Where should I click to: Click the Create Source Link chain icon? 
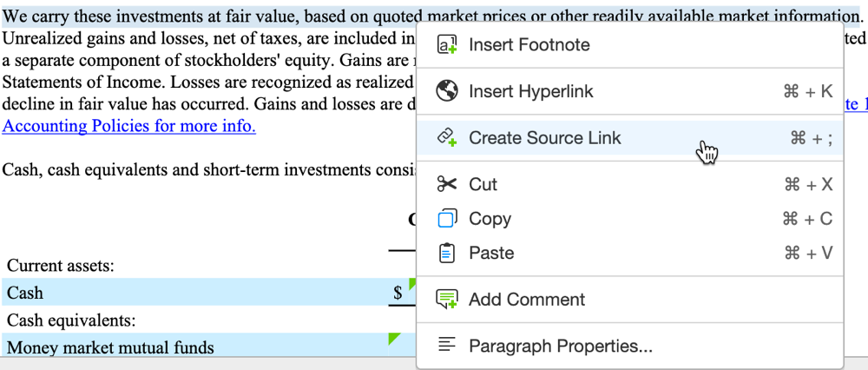pyautogui.click(x=447, y=137)
